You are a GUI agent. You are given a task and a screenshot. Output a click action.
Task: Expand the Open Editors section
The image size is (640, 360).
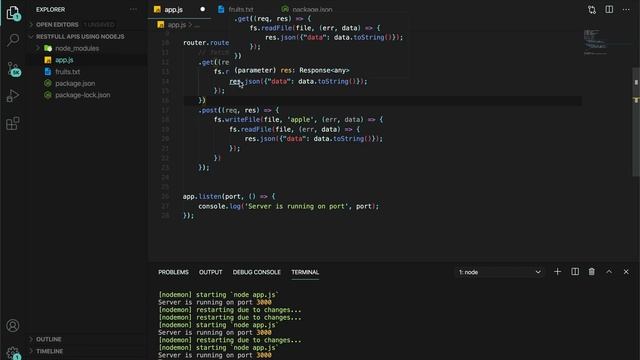tap(57, 24)
